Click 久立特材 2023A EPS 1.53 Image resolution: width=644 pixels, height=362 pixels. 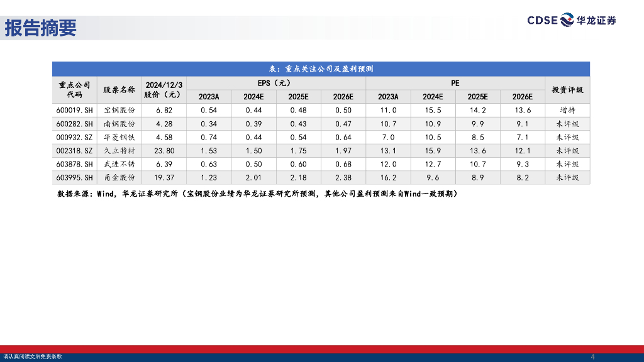tap(209, 151)
